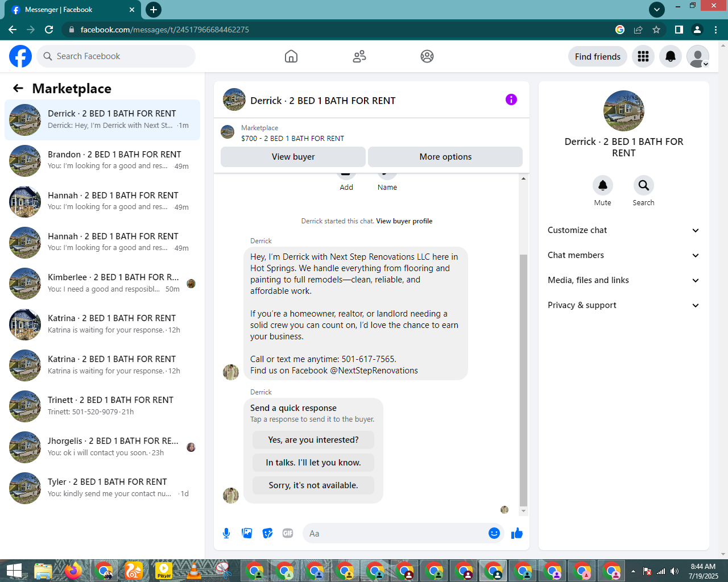Open Derrick conversation in list
Viewport: 728px width, 582px height.
coord(102,119)
